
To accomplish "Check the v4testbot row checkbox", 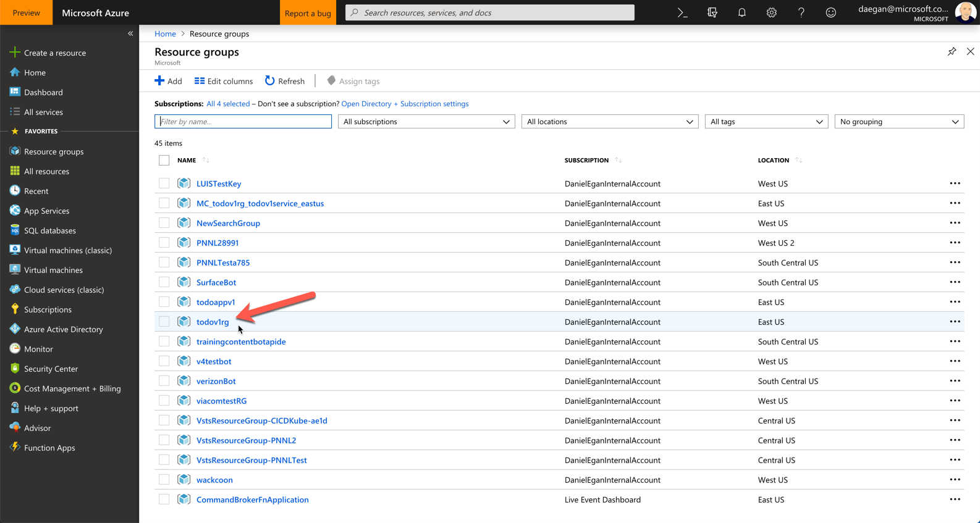I will tap(164, 361).
